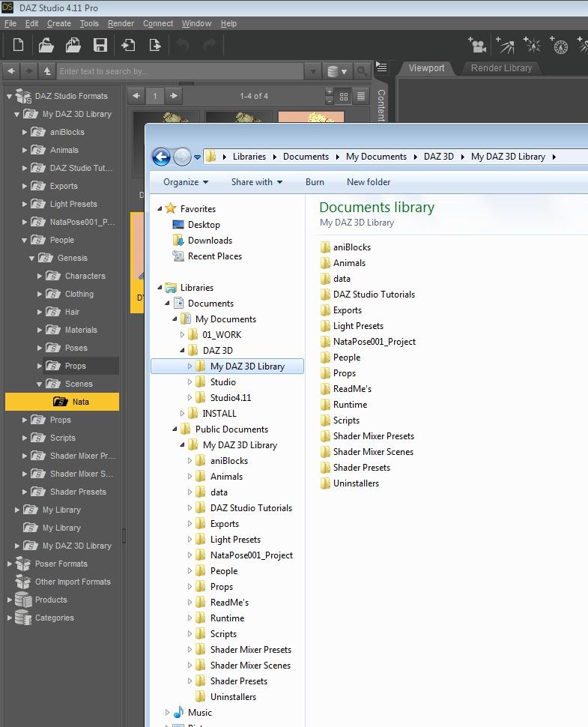
Task: Switch content view to list mode
Action: point(361,97)
